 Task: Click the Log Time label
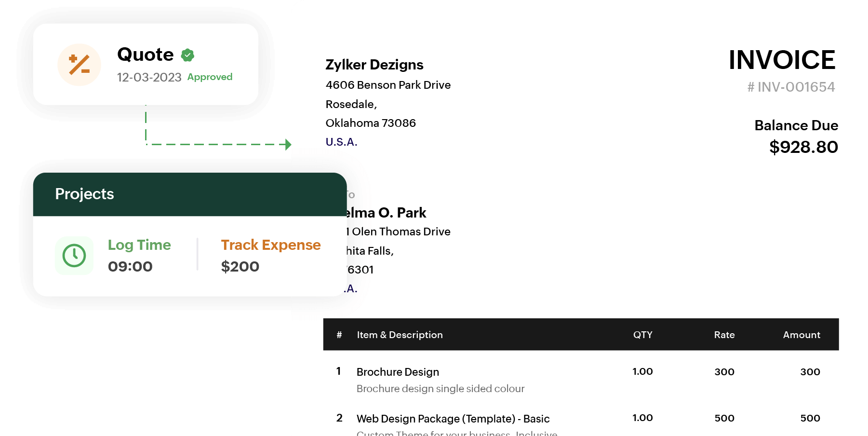139,245
